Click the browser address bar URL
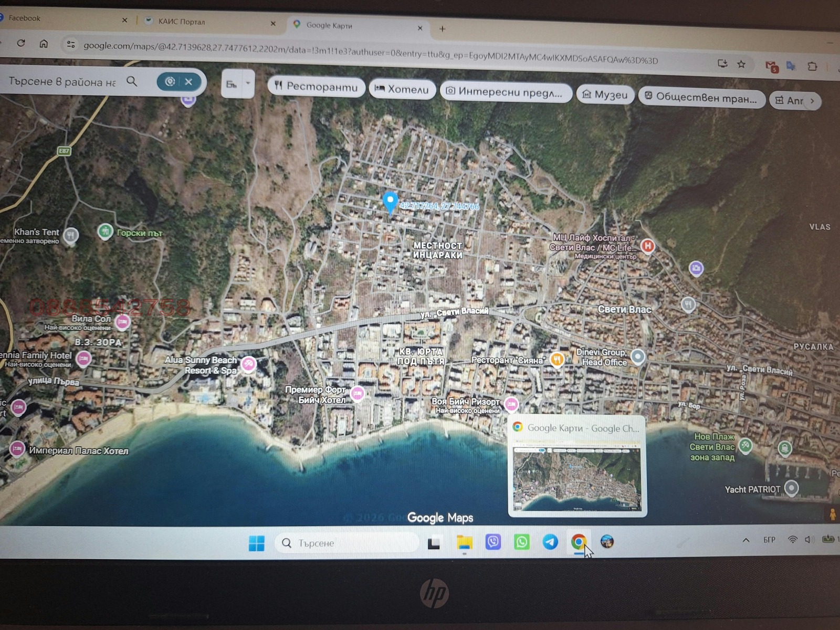This screenshot has height=630, width=840. click(370, 53)
